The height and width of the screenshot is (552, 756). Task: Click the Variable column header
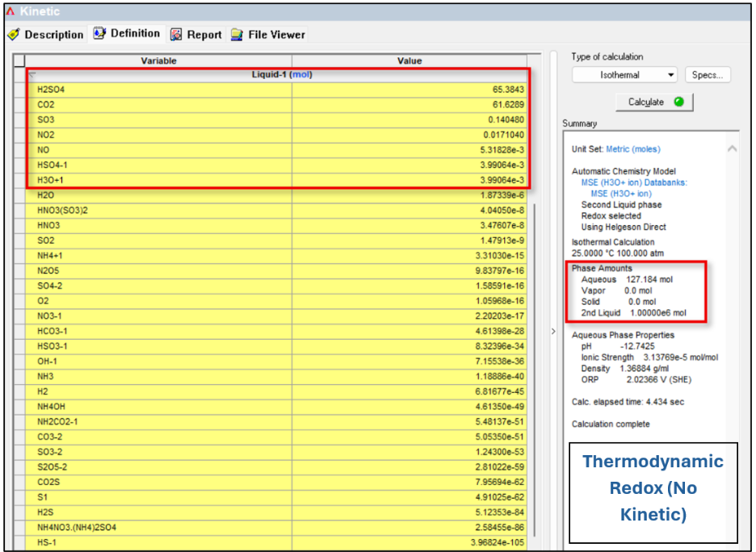click(x=158, y=61)
